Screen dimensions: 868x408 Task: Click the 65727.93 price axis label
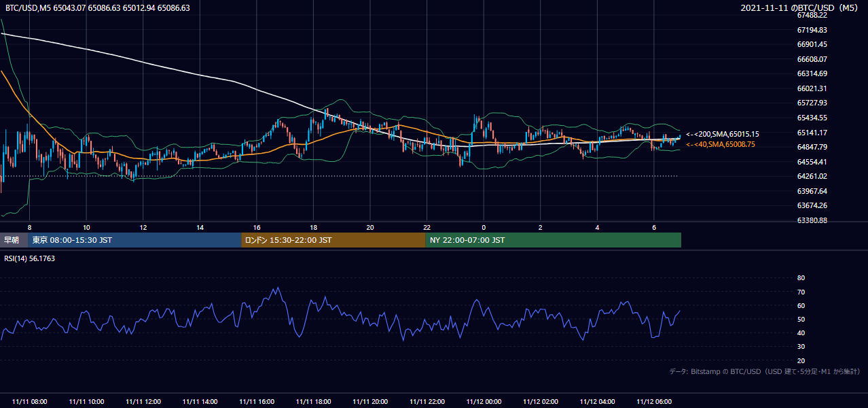tap(812, 103)
